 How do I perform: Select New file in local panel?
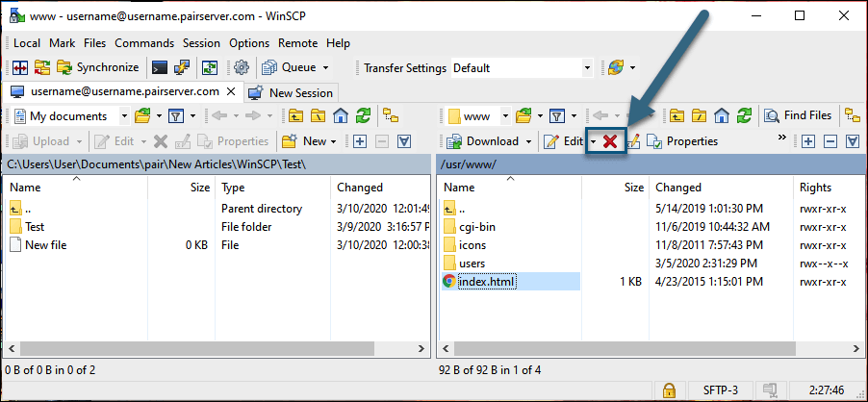(x=46, y=245)
